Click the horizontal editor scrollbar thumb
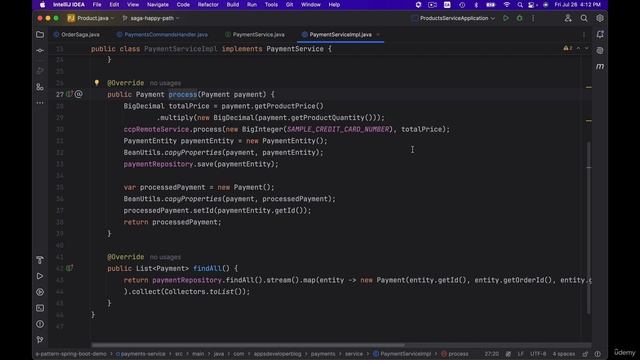Image resolution: width=640 pixels, height=360 pixels. [x=248, y=345]
